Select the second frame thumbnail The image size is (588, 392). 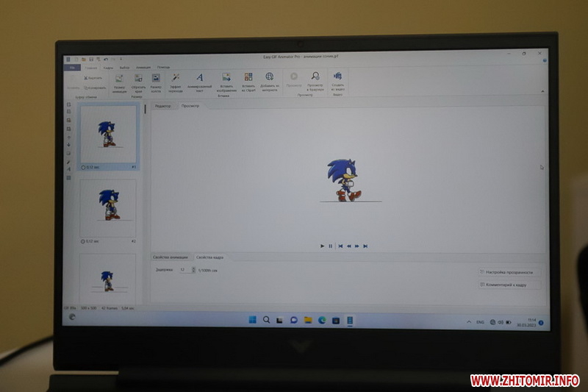[x=108, y=209]
